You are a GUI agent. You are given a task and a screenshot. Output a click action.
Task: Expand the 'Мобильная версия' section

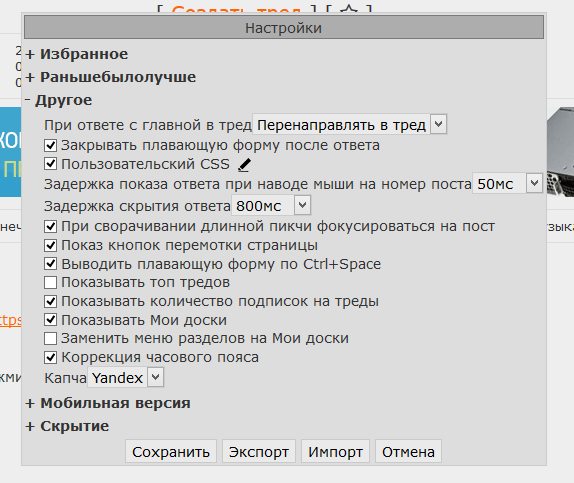click(x=108, y=403)
